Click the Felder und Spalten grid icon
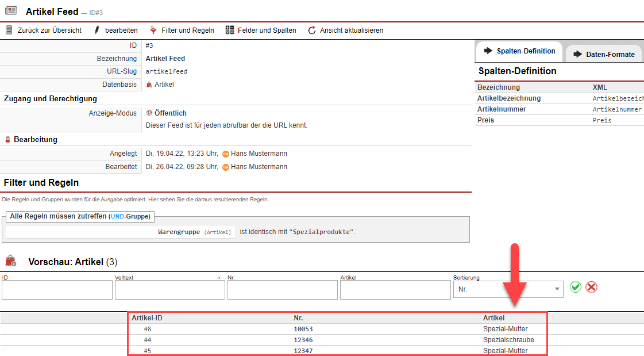Viewport: 644px width, 356px height. pos(230,30)
